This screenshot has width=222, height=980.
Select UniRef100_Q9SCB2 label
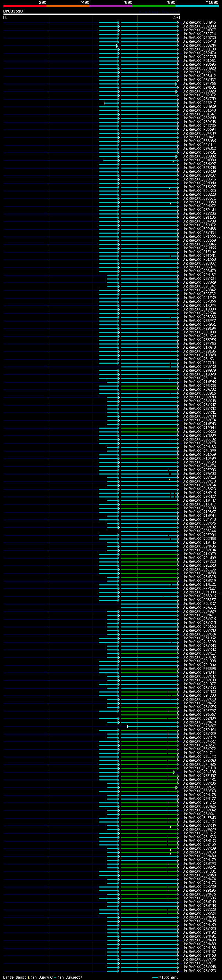[x=199, y=439]
